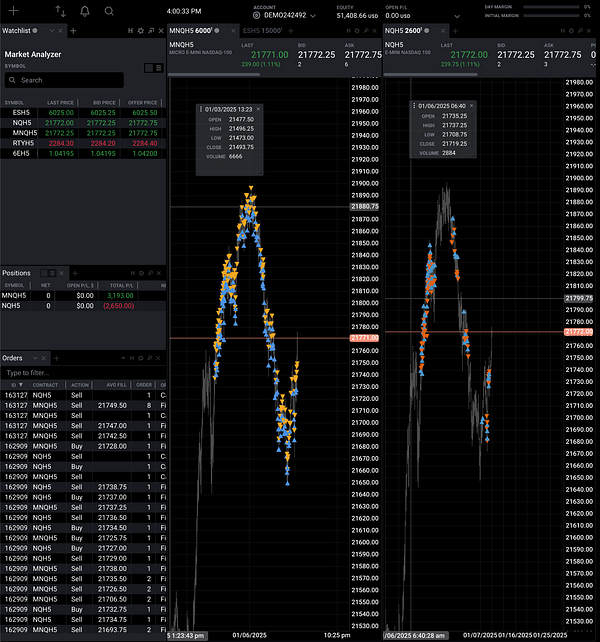Screen dimensions: 600x642
Task: Select the Positions tab
Action: pos(16,273)
